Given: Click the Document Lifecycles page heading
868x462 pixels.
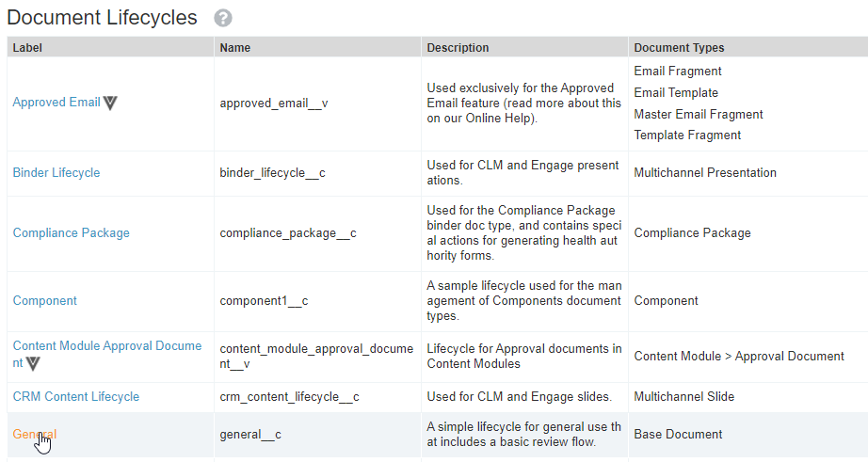Looking at the screenshot, I should point(102,18).
